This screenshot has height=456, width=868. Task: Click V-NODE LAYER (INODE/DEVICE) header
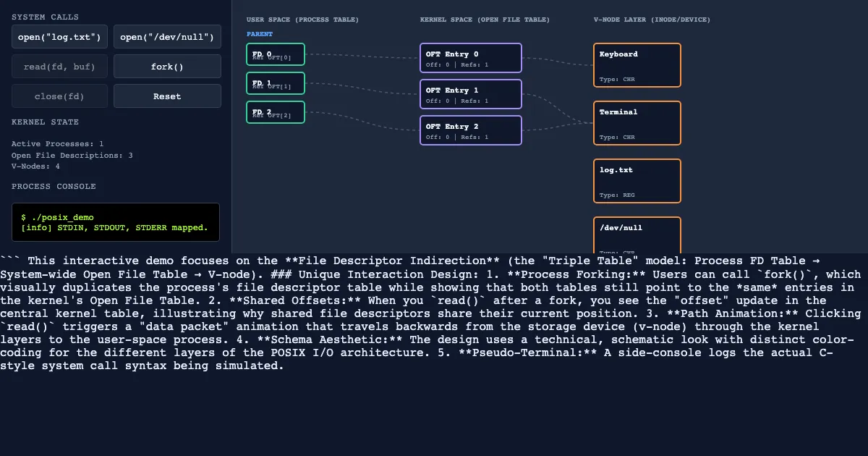[652, 20]
